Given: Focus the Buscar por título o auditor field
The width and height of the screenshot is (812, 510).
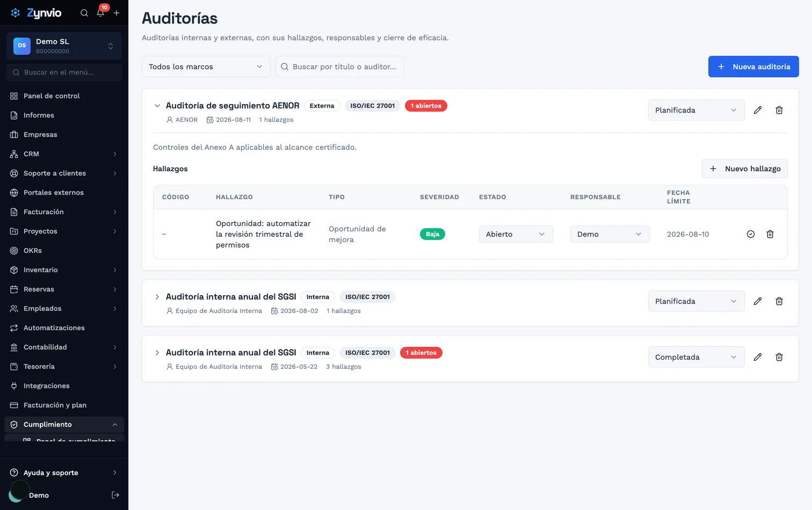Looking at the screenshot, I should click(339, 67).
